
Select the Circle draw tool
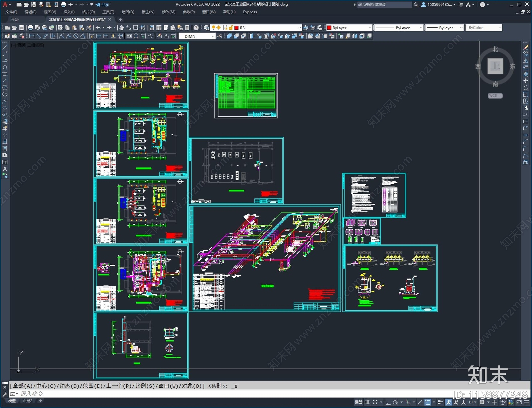(x=5, y=87)
